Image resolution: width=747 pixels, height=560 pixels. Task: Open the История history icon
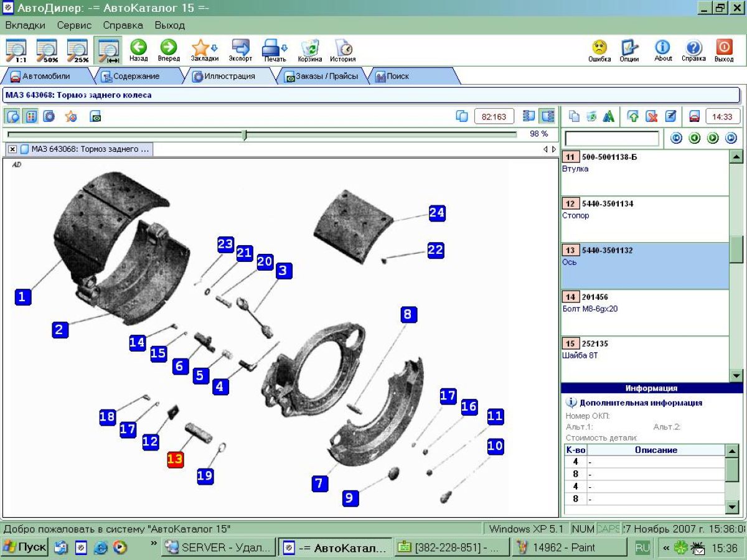pyautogui.click(x=343, y=50)
